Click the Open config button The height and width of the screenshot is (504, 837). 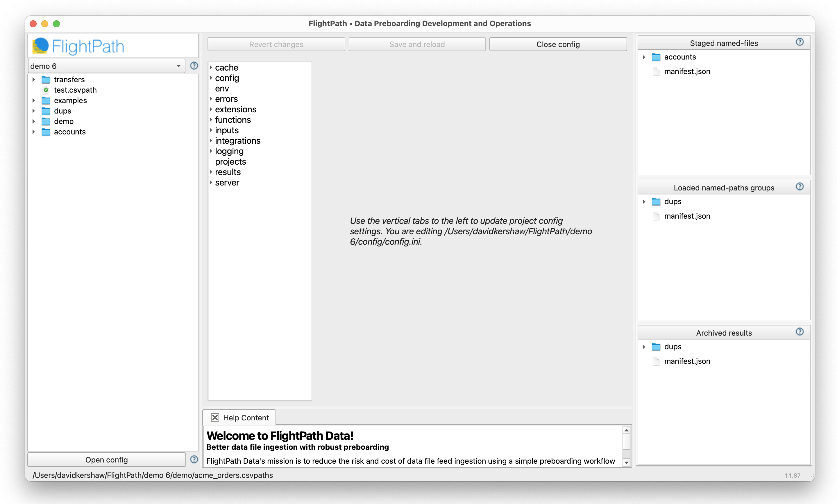click(106, 460)
